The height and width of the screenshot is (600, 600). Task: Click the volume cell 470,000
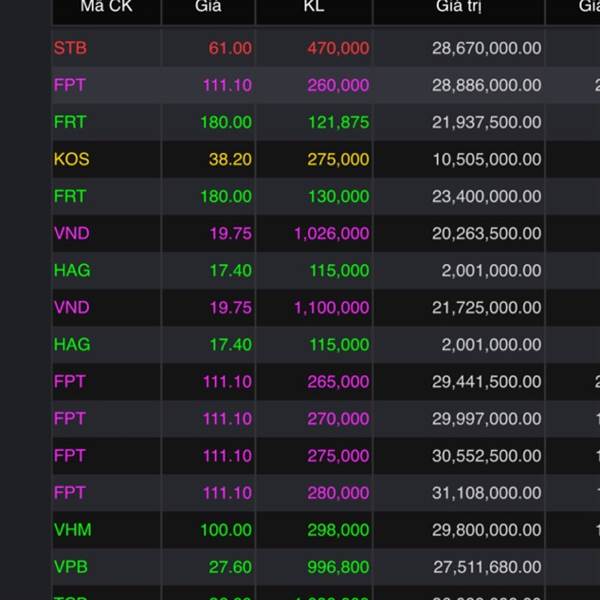tap(337, 48)
